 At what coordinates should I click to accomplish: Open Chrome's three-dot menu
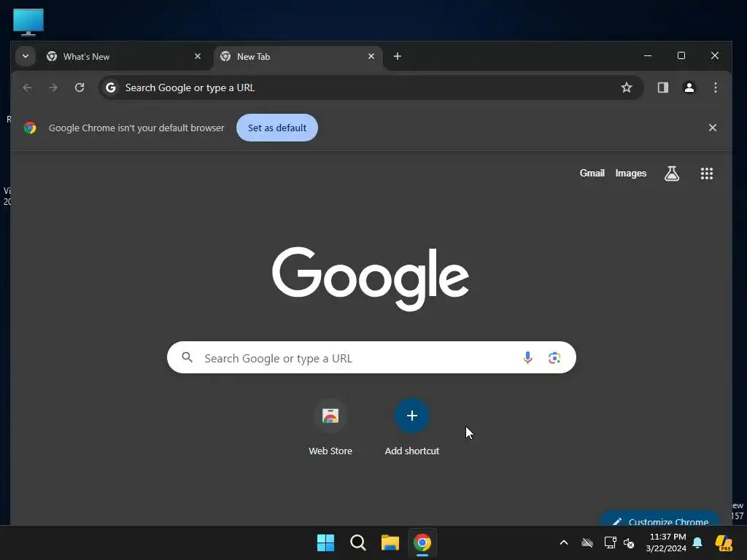click(x=715, y=87)
